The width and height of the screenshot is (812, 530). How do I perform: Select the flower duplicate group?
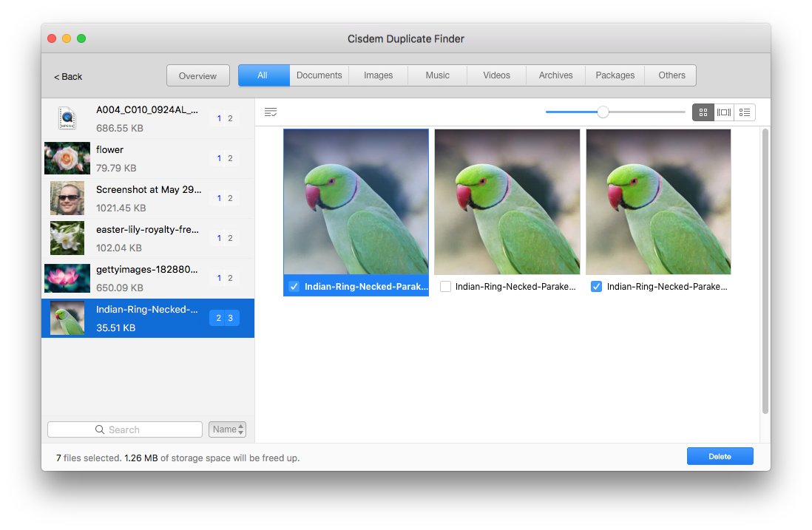pos(148,158)
